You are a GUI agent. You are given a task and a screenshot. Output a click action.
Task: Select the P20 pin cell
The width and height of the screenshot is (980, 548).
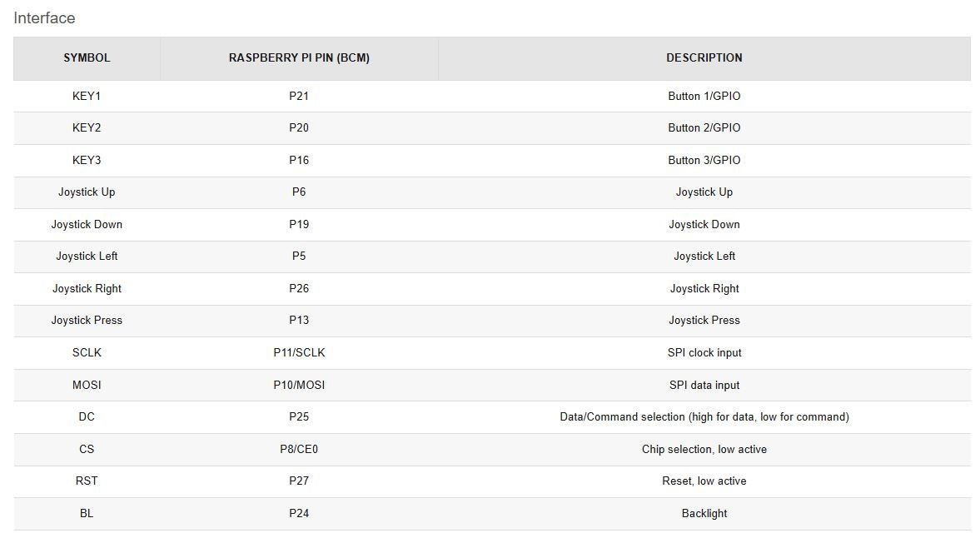pyautogui.click(x=299, y=127)
